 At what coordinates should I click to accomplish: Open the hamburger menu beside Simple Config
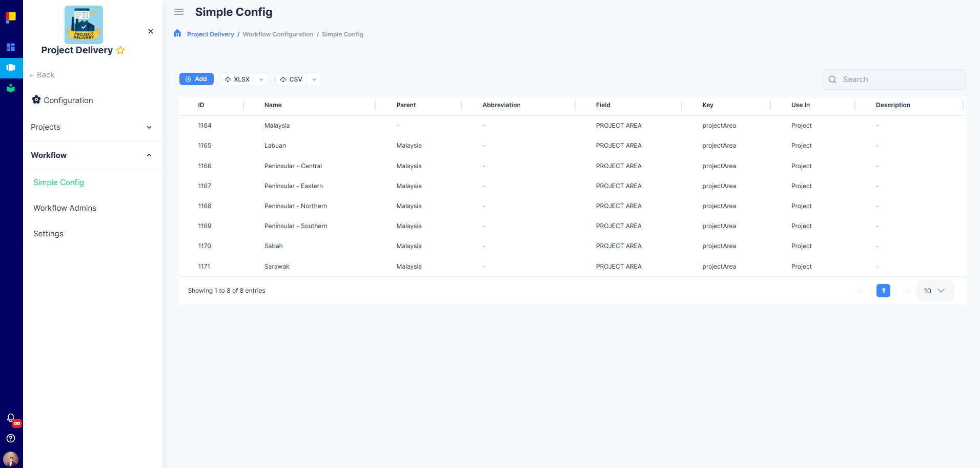(178, 12)
